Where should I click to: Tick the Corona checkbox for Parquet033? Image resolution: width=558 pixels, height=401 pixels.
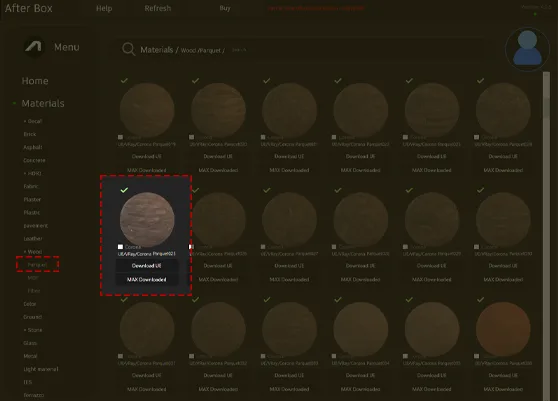point(263,356)
